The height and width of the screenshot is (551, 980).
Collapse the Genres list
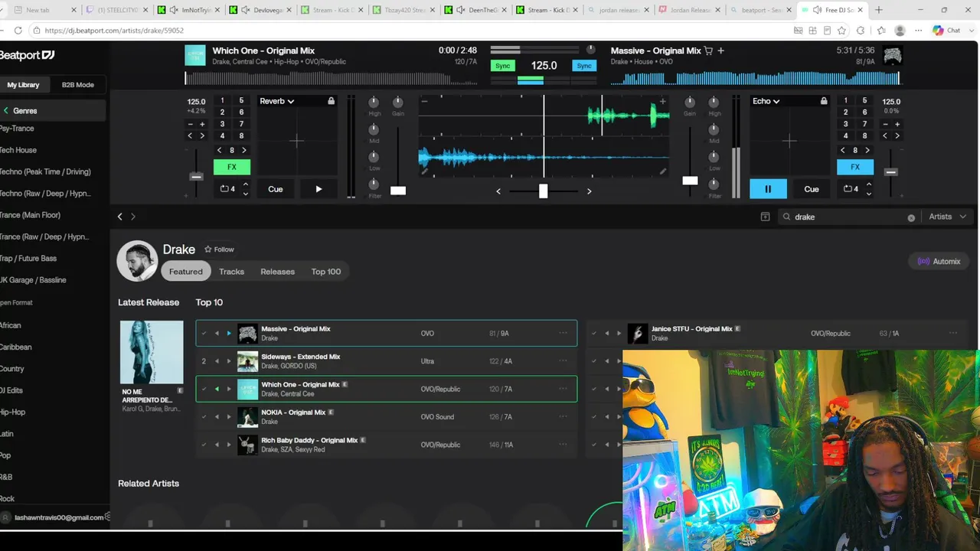coord(6,111)
